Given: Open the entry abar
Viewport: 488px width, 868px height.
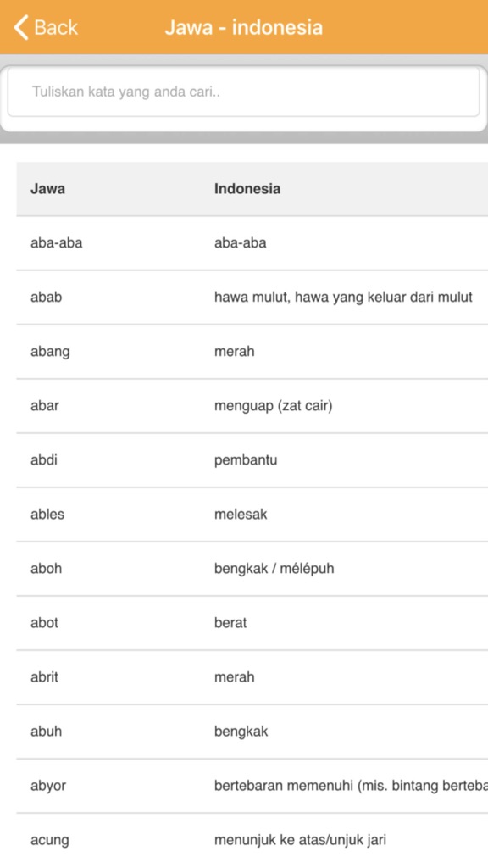Looking at the screenshot, I should pyautogui.click(x=42, y=405).
